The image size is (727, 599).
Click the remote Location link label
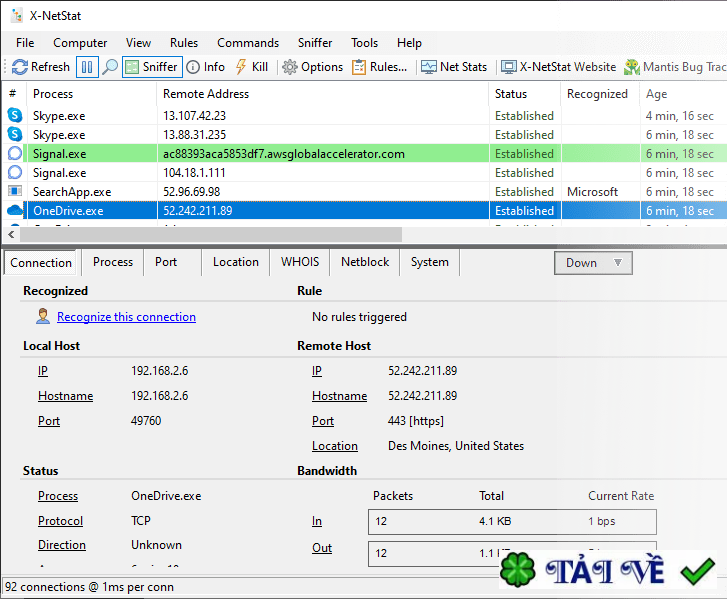(334, 446)
